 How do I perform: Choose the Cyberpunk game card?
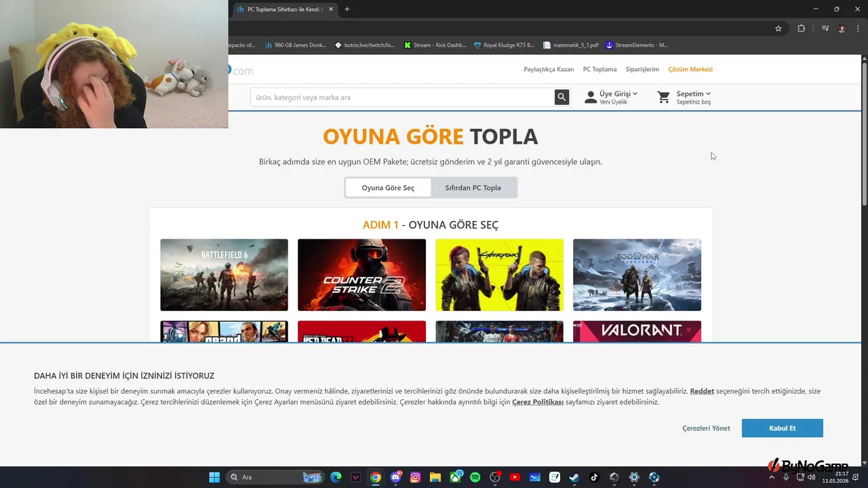tap(499, 274)
